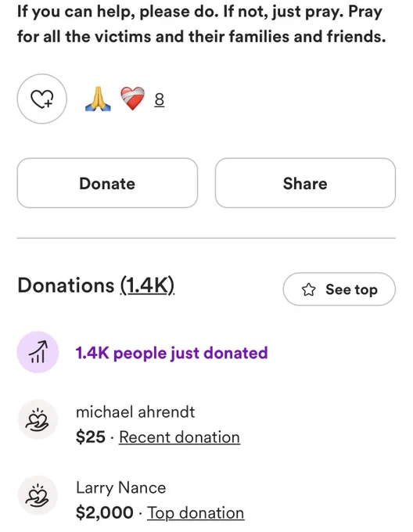Click the mending heart emoji reaction

132,99
